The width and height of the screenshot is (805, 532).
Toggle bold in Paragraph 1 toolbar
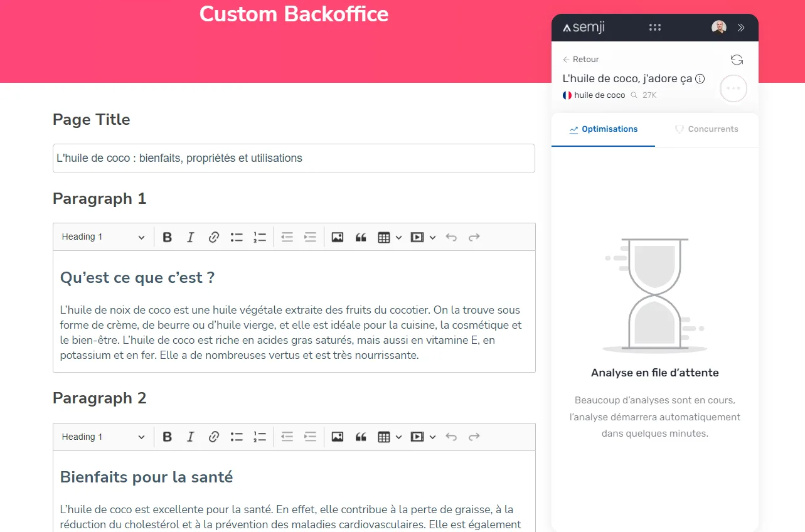point(168,237)
